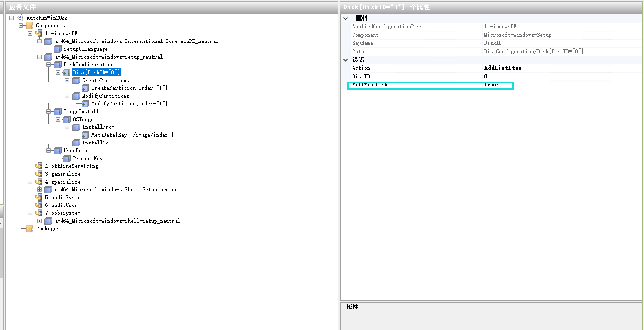Click the Action value AddListItem
Image resolution: width=644 pixels, height=330 pixels.
point(502,68)
